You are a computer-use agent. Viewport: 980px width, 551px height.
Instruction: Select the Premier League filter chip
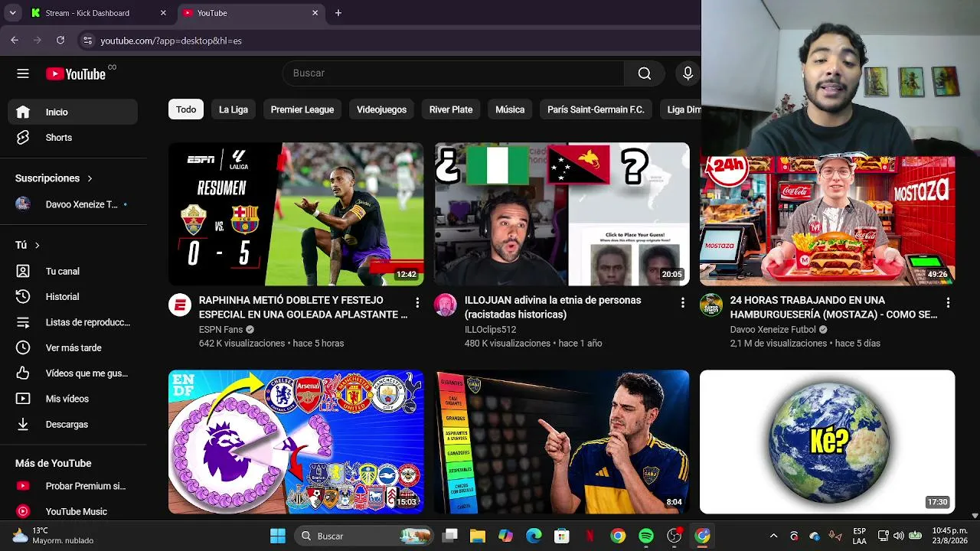coord(302,109)
